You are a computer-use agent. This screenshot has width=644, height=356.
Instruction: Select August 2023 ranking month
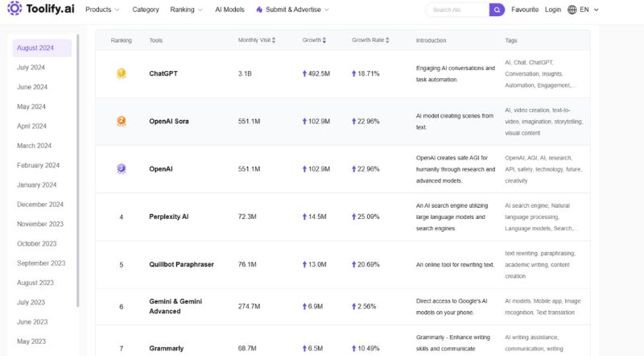pyautogui.click(x=35, y=283)
